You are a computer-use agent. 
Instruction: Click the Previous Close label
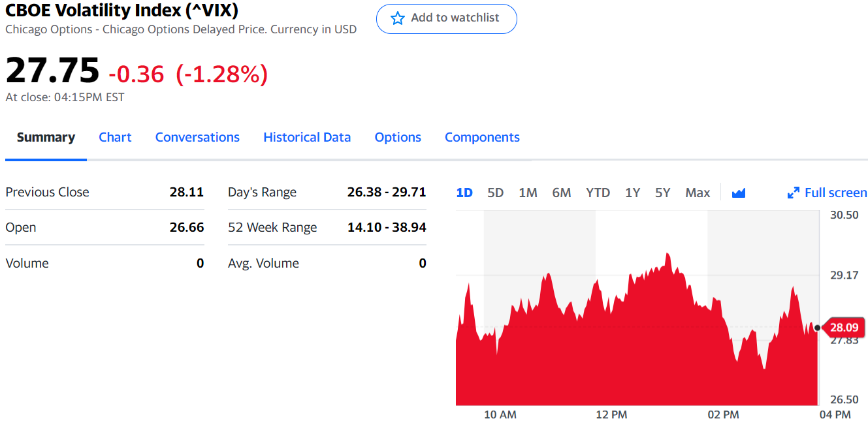(x=47, y=192)
